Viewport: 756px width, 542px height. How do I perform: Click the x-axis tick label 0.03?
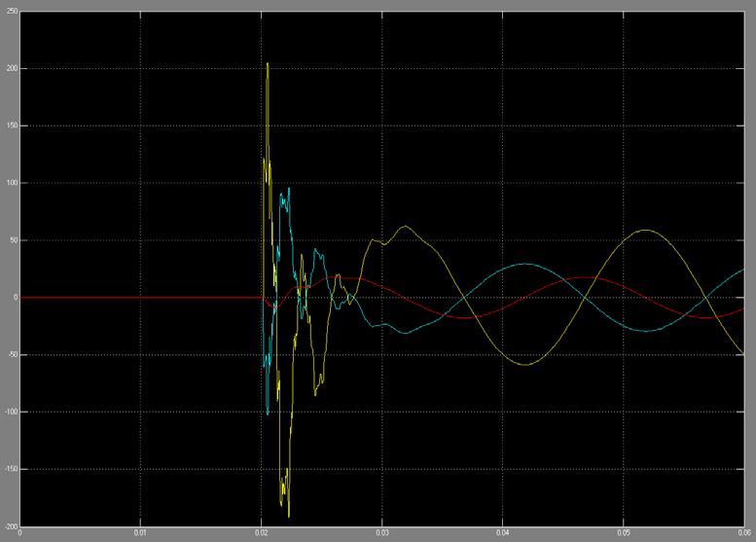point(381,533)
